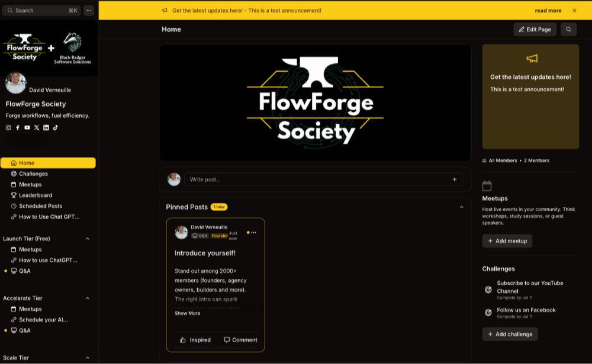
Task: Click the Write post input field
Action: coord(323,179)
